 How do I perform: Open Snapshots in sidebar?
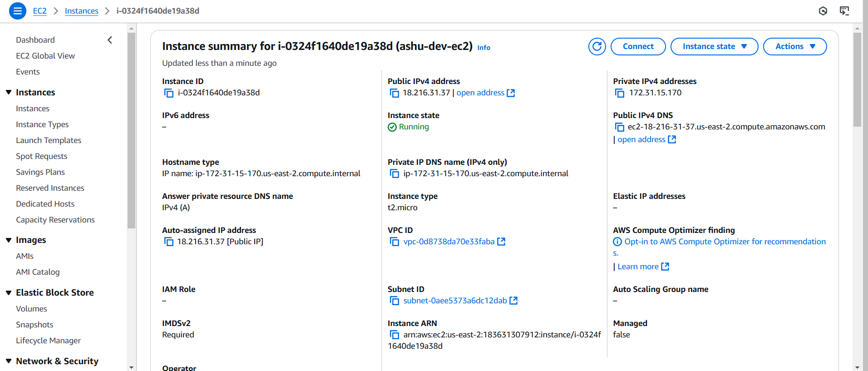[x=35, y=325]
